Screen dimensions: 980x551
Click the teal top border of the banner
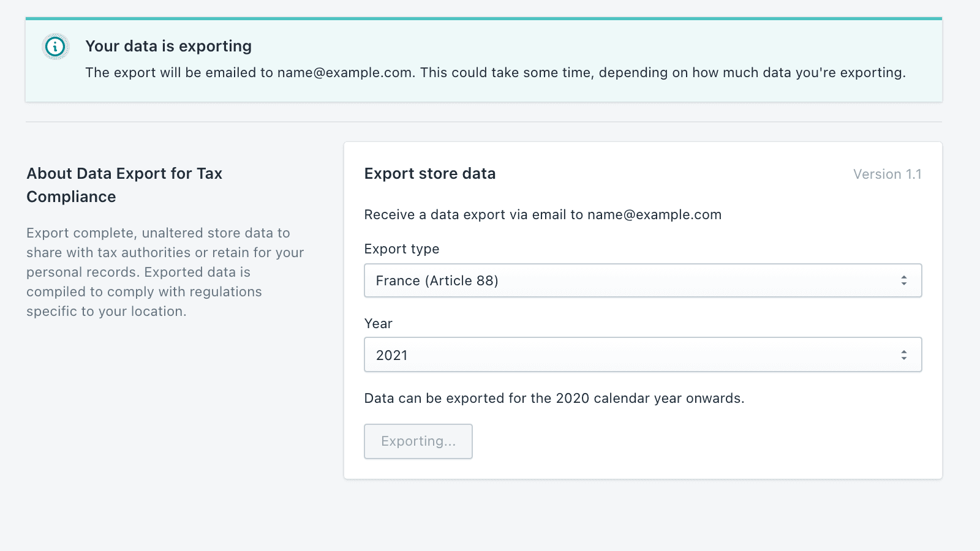pos(484,18)
